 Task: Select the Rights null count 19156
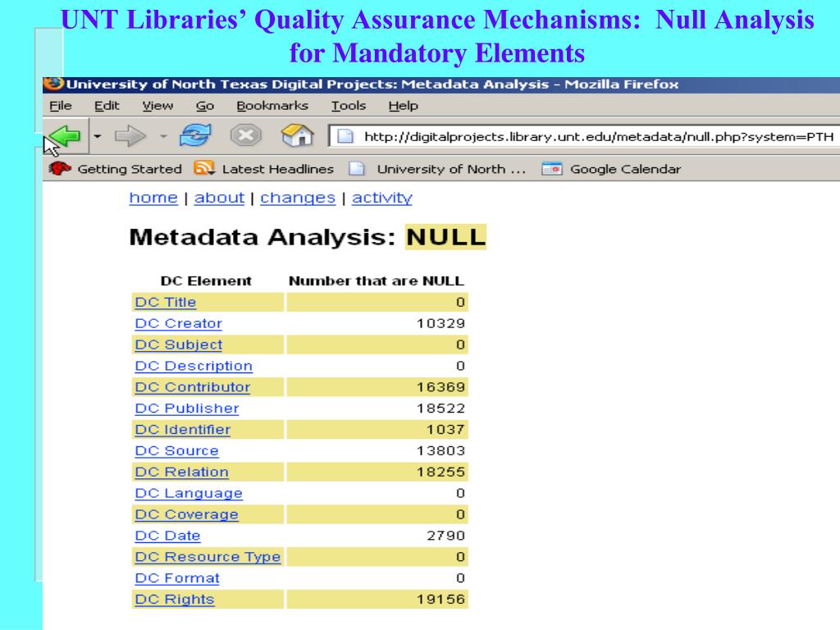(x=441, y=600)
